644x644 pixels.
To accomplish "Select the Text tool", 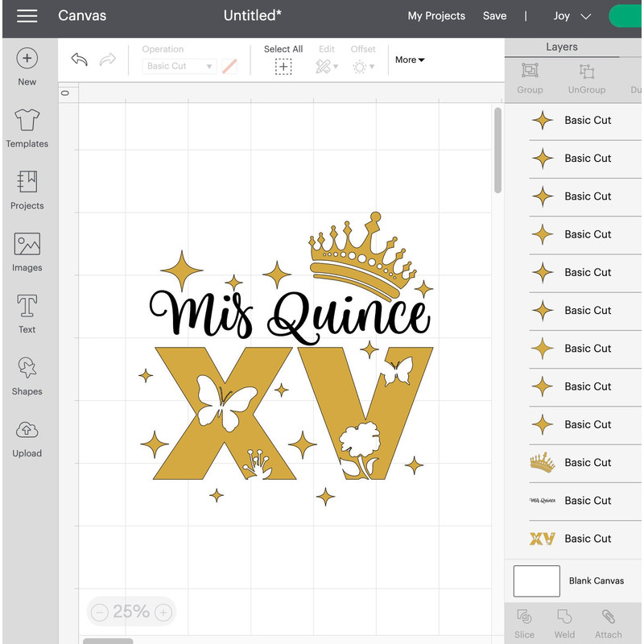I will pos(27,314).
